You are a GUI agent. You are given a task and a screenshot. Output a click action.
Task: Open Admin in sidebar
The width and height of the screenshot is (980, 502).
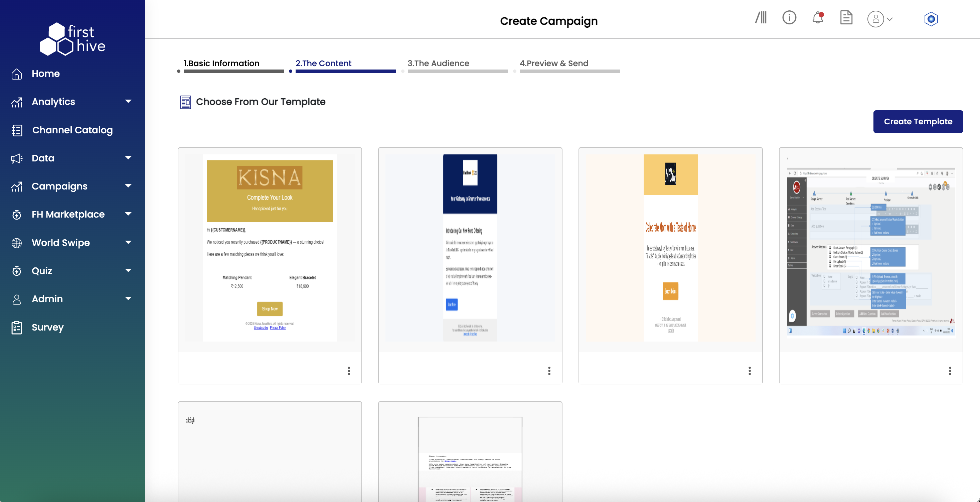pos(47,299)
